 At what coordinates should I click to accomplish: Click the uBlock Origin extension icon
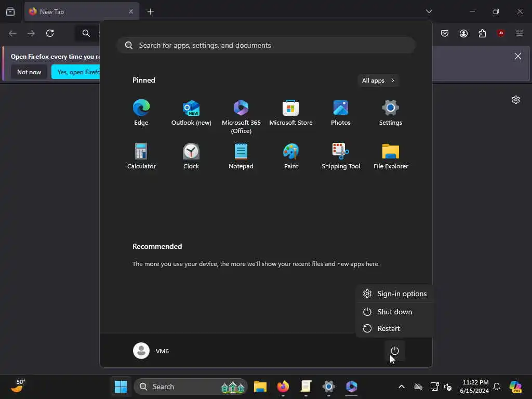pyautogui.click(x=500, y=33)
